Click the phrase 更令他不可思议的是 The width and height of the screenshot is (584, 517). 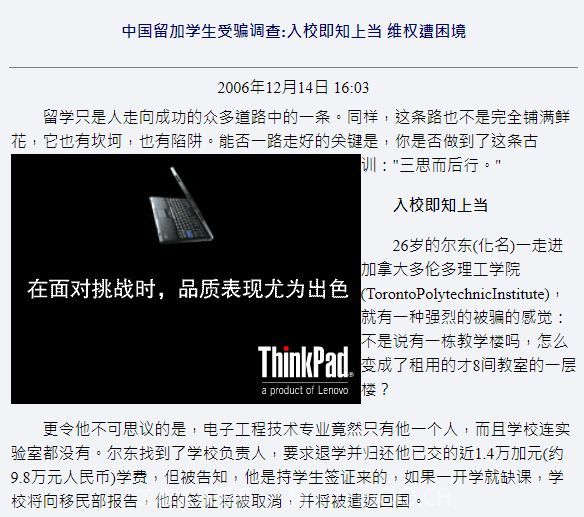pos(115,429)
